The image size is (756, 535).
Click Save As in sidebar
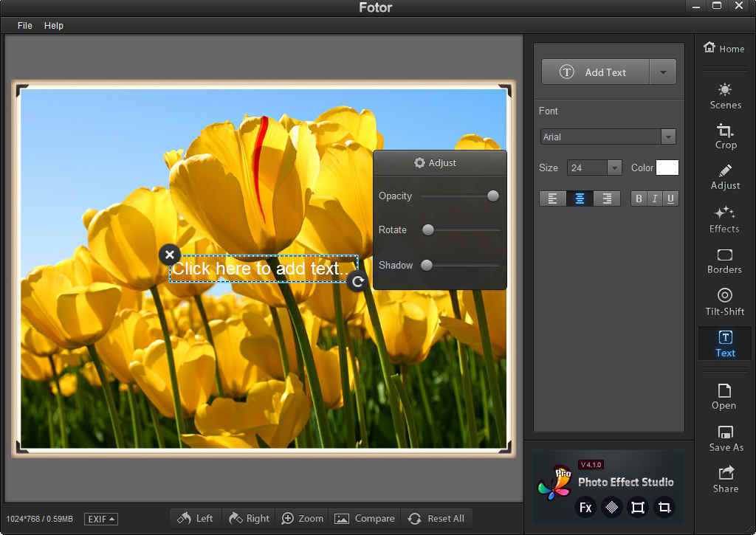726,438
